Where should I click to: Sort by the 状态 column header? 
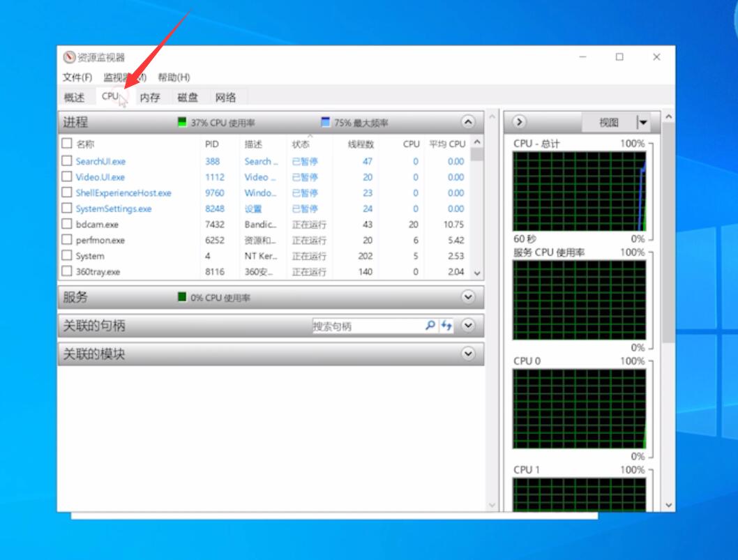tap(301, 144)
